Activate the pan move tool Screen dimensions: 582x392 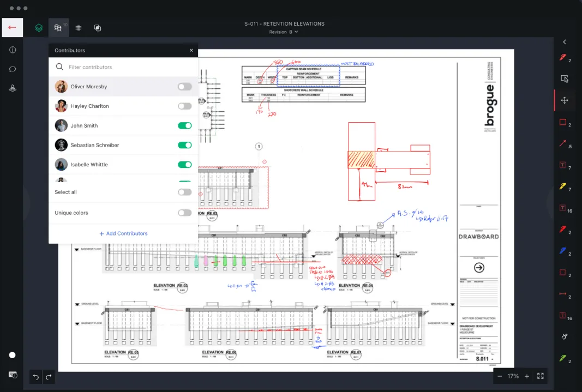coord(565,100)
